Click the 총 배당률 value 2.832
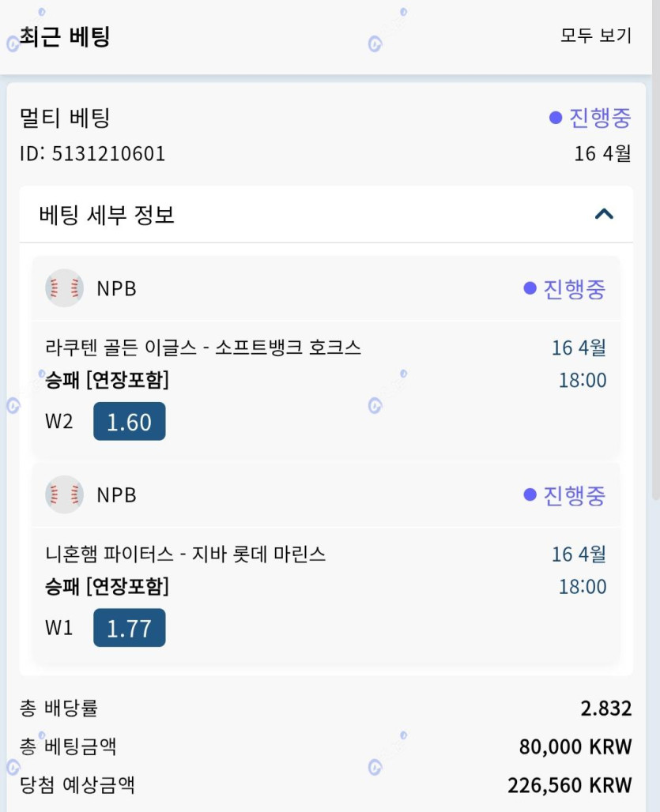This screenshot has height=812, width=660. click(x=606, y=708)
